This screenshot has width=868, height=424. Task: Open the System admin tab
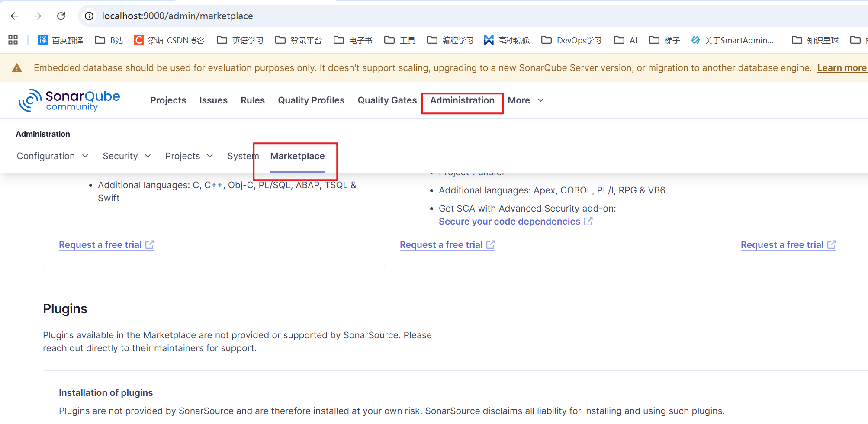tap(243, 156)
